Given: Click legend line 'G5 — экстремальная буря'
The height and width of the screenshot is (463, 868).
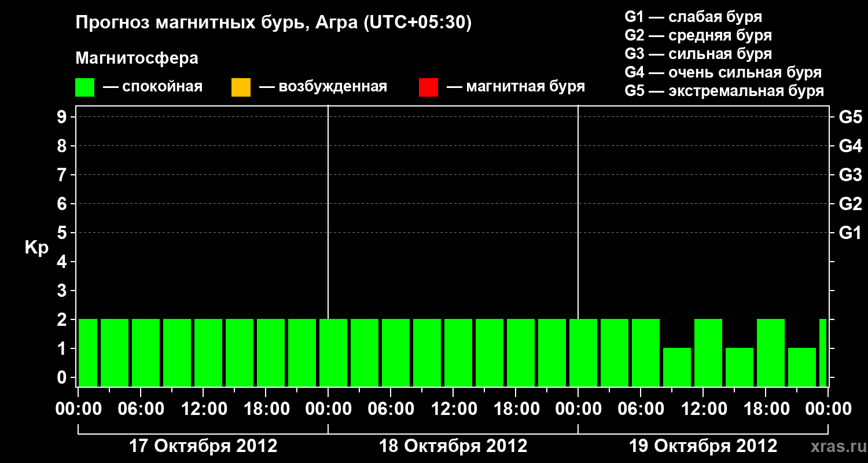Looking at the screenshot, I should pyautogui.click(x=724, y=91).
